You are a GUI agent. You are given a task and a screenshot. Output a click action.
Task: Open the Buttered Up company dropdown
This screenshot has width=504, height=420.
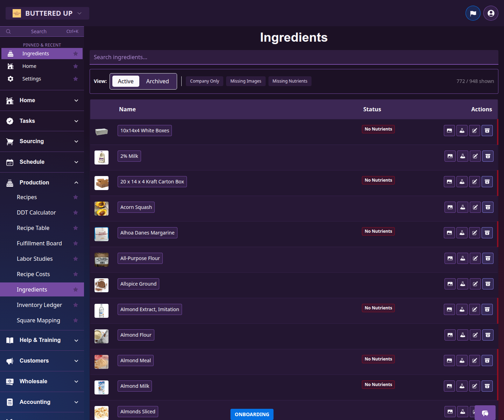tap(48, 13)
